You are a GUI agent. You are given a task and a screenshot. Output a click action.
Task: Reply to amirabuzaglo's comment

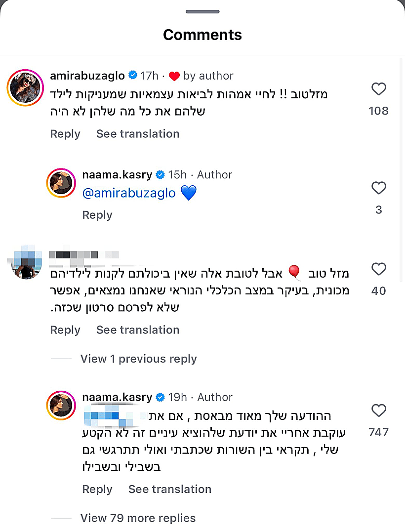[65, 134]
